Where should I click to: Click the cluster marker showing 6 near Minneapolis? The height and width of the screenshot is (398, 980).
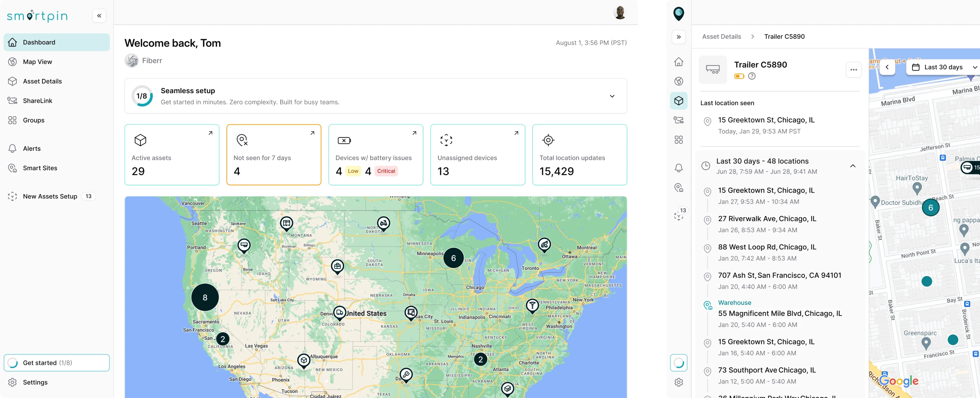click(453, 258)
